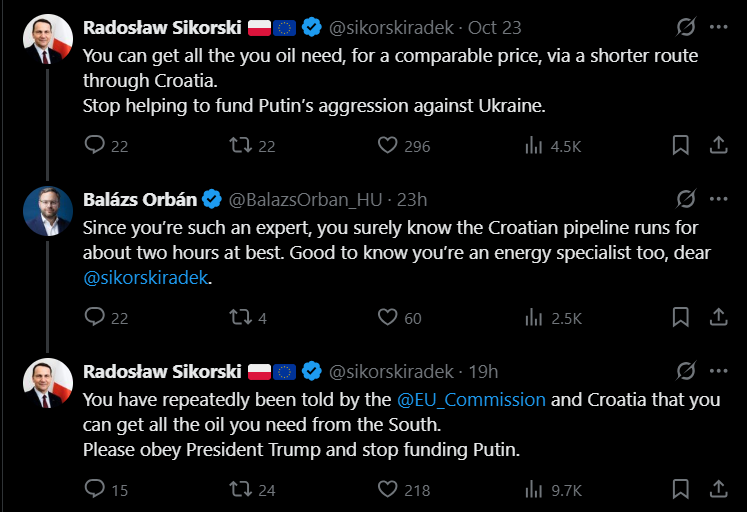Like the tweet with 296 likes
Image resolution: width=747 pixels, height=512 pixels.
pyautogui.click(x=388, y=146)
